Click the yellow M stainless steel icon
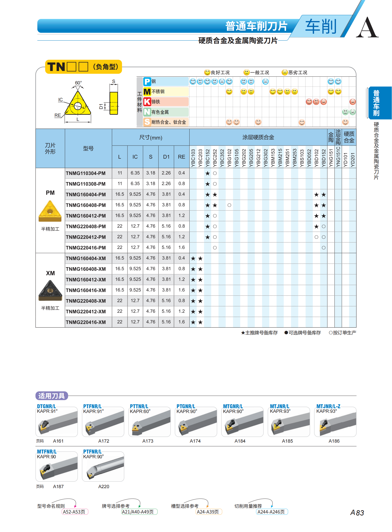 coord(147,92)
